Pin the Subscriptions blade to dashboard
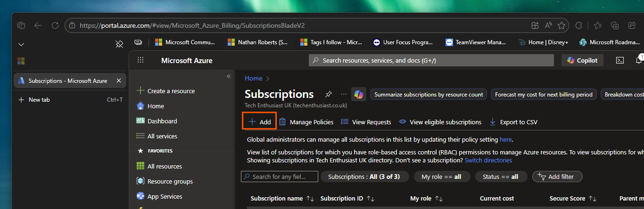The width and height of the screenshot is (644, 209). (x=328, y=95)
